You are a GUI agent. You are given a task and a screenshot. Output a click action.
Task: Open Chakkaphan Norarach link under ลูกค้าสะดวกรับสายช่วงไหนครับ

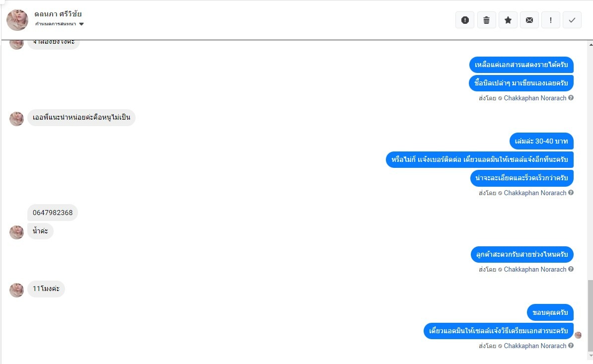[x=535, y=269]
